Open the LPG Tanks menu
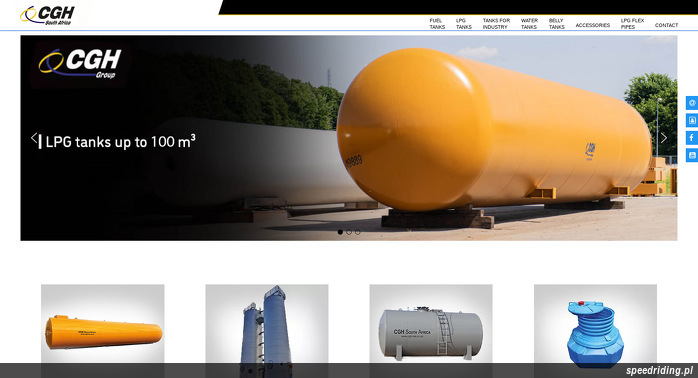Screen dimensions: 698x378 tap(463, 24)
